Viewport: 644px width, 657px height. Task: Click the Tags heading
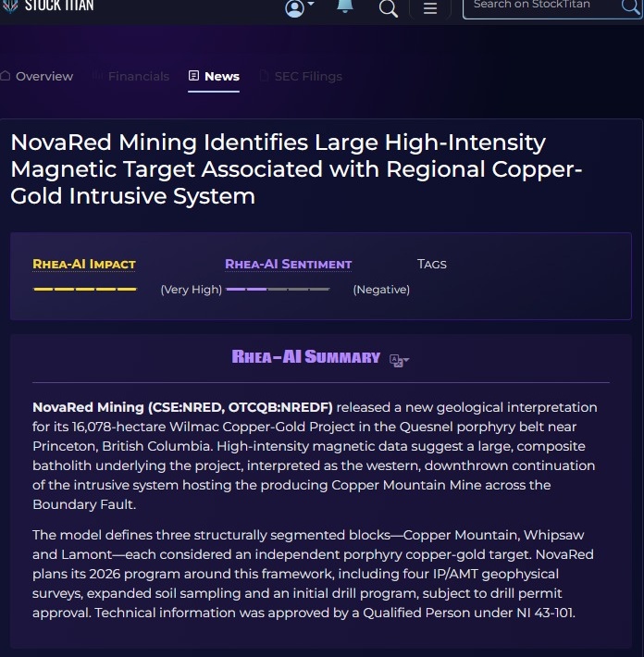[432, 264]
